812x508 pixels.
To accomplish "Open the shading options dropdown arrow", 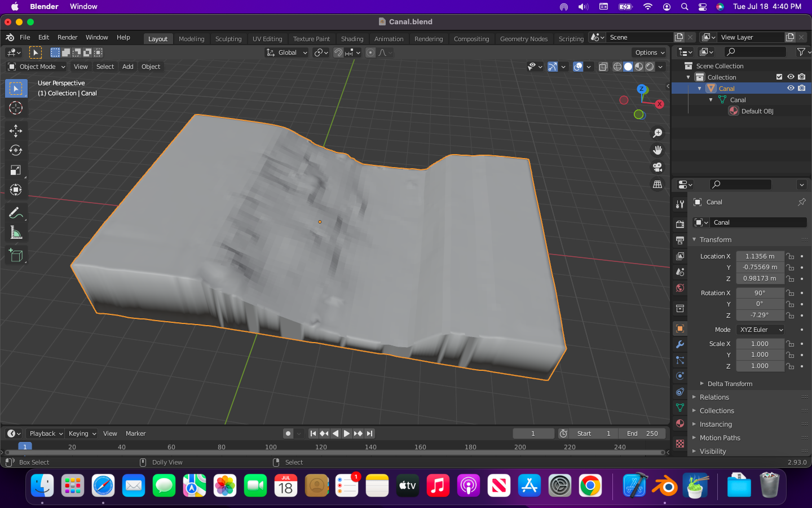I will point(660,67).
